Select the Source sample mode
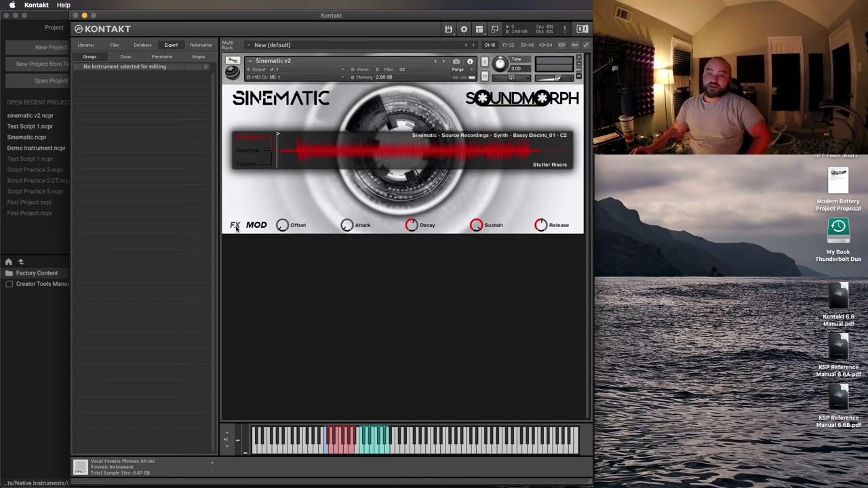This screenshot has width=868, height=488. pos(246,164)
